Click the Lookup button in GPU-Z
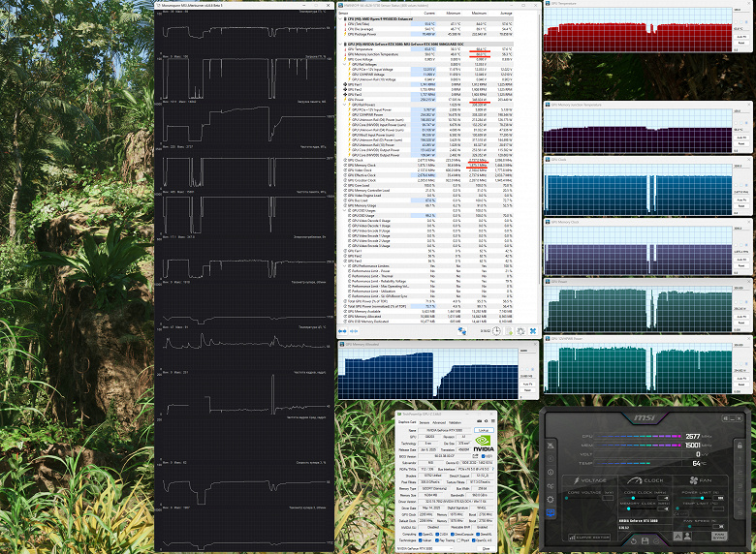756x554 pixels. (484, 430)
